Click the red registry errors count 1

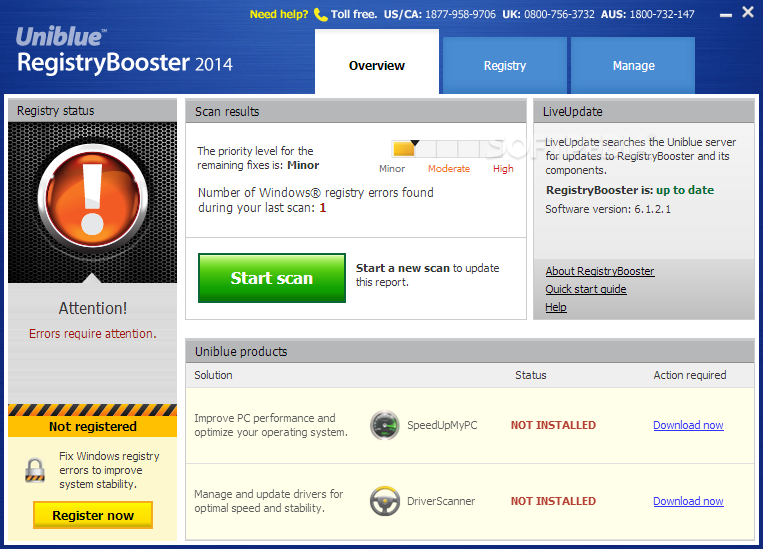pyautogui.click(x=323, y=208)
